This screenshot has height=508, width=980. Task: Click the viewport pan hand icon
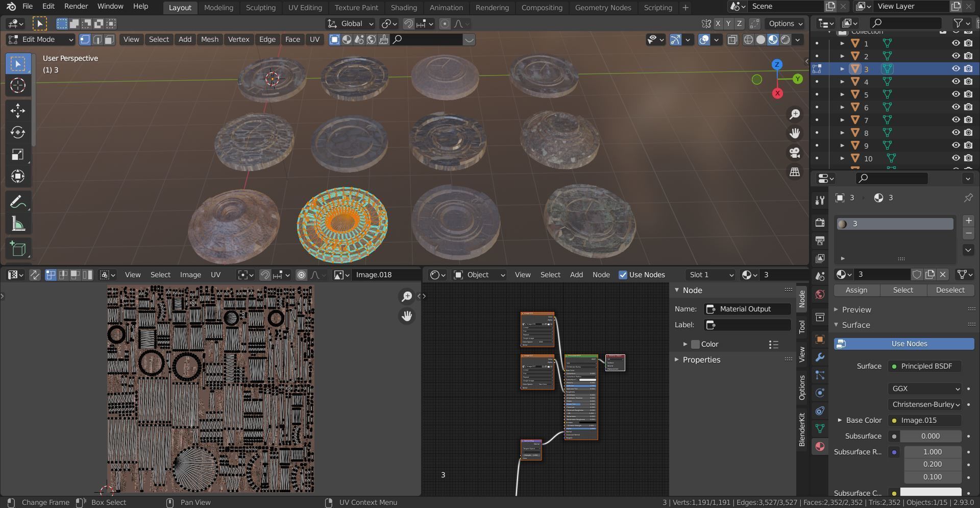[795, 134]
